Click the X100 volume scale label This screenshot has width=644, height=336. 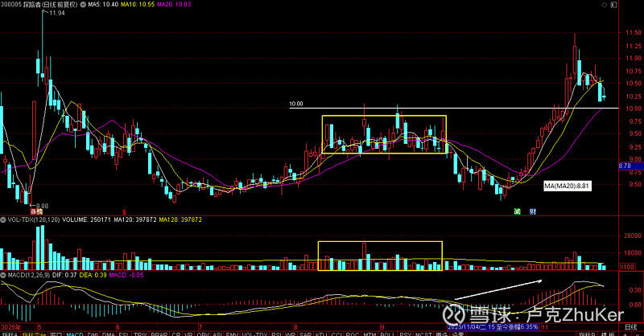click(627, 267)
